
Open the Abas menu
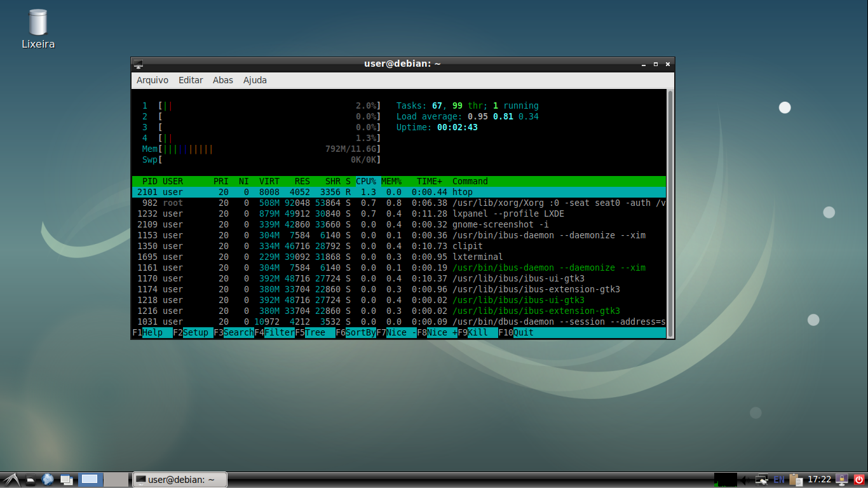point(222,80)
